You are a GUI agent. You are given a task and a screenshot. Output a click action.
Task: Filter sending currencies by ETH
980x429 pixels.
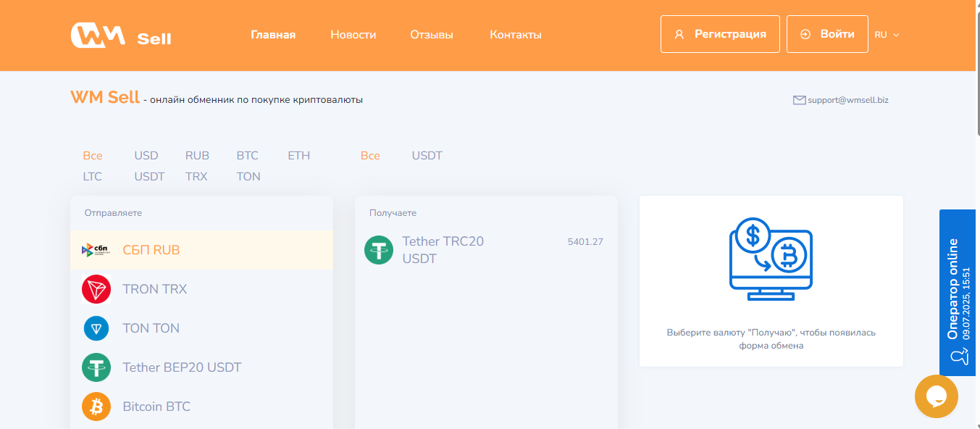298,156
